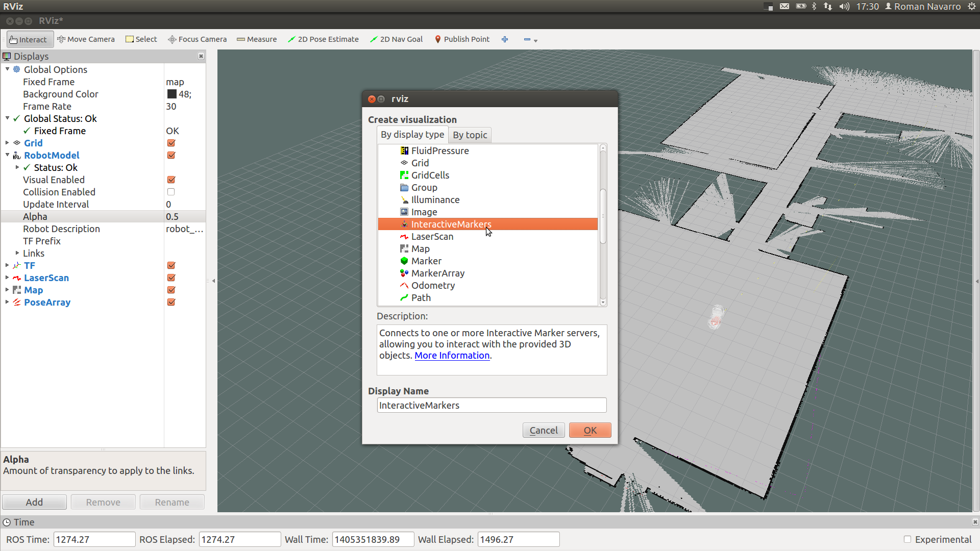Click the Publish Point tool icon
Screen dimensions: 980x551
[x=436, y=39]
